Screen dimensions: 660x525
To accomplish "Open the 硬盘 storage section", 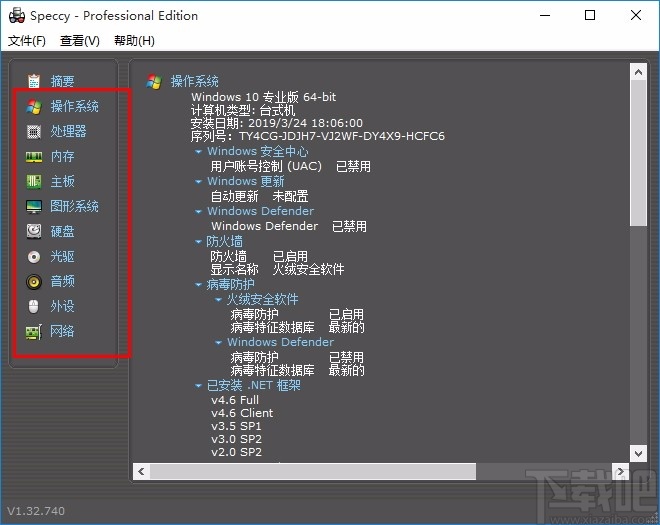I will [x=62, y=231].
